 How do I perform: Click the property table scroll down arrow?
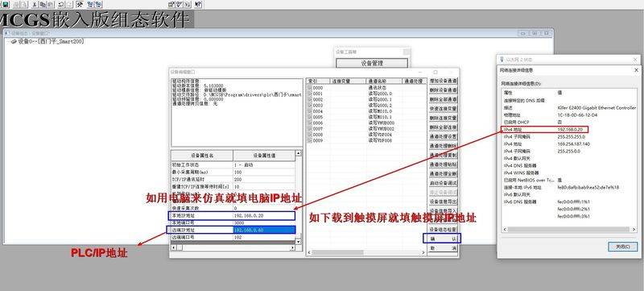click(x=298, y=242)
